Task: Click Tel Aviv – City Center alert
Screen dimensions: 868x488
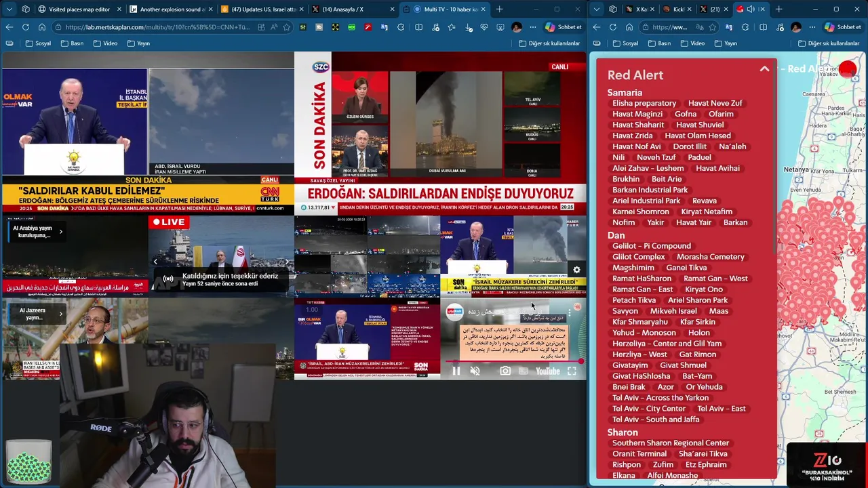Action: point(649,409)
